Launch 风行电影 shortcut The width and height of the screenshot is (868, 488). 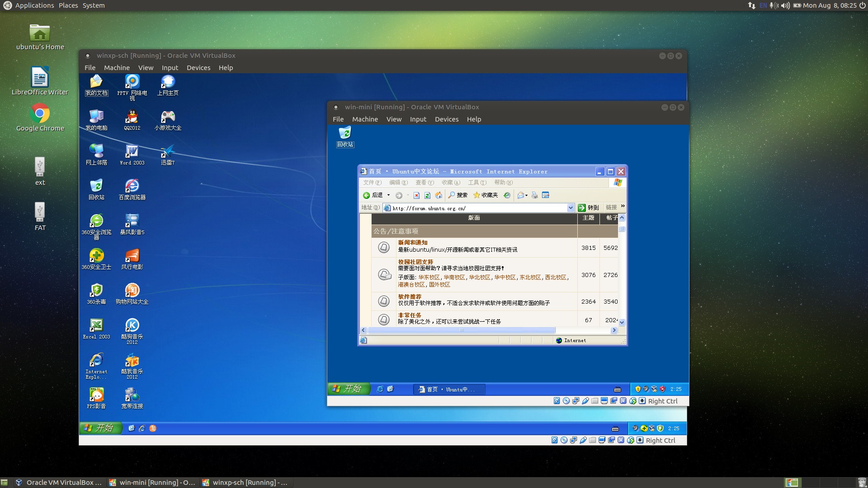click(132, 259)
